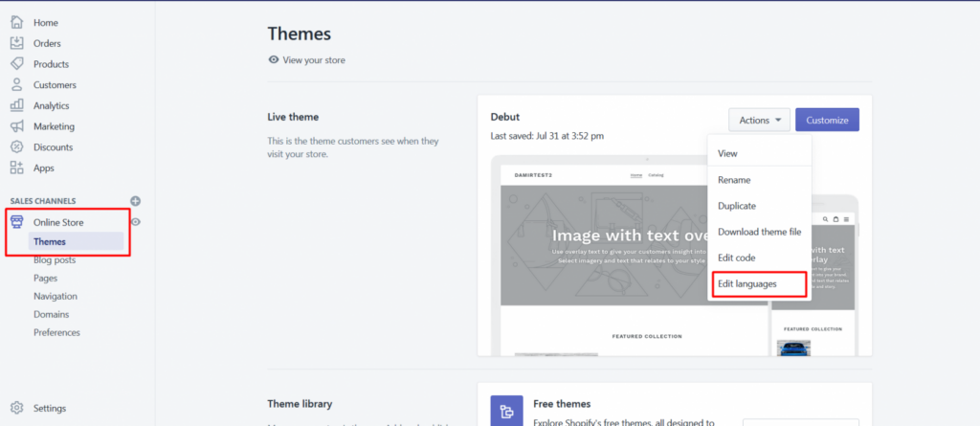Expand the Actions dropdown button
The height and width of the screenshot is (426, 980).
[759, 120]
